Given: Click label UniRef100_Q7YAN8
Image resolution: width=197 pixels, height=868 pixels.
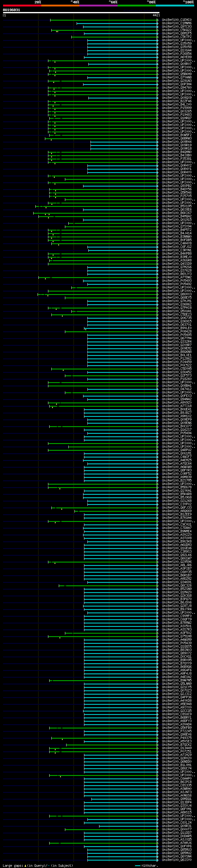Looking at the screenshot, I should pos(176,78).
